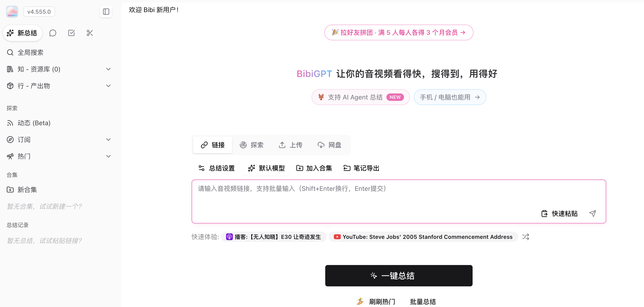
Task: Click 笔记导出 option
Action: click(361, 168)
